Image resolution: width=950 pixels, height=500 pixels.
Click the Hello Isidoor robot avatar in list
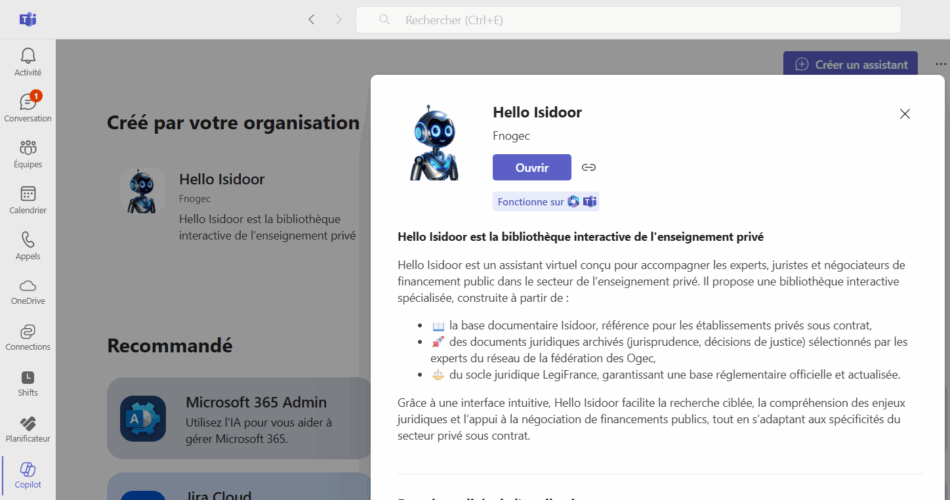(x=142, y=191)
